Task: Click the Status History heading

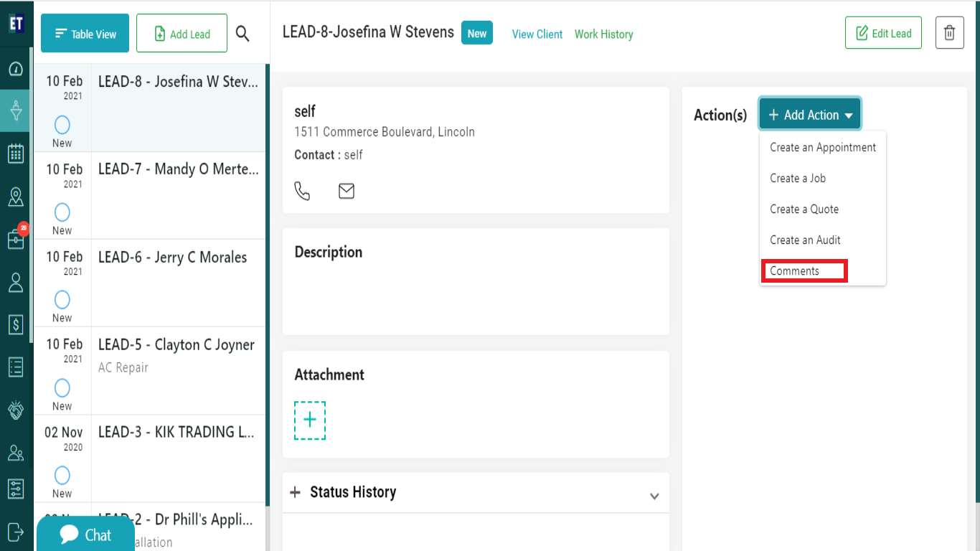Action: point(353,492)
